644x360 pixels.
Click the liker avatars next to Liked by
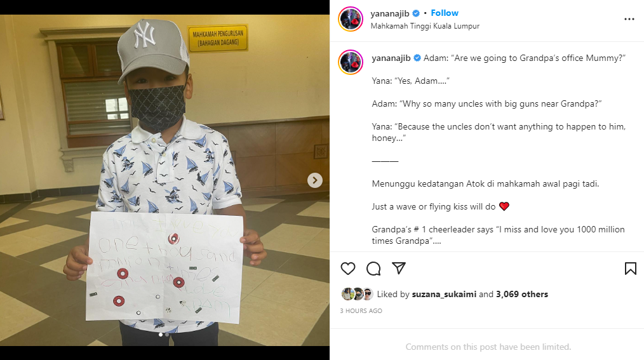358,294
